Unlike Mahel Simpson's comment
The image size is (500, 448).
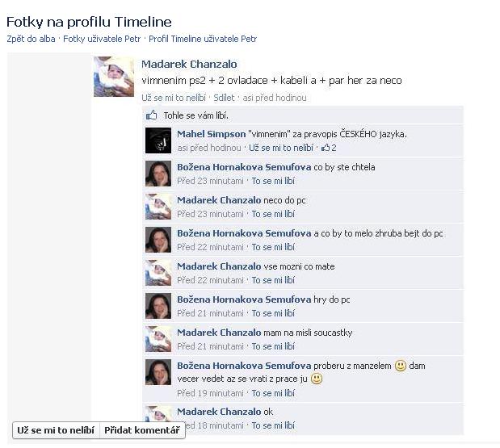(x=281, y=148)
